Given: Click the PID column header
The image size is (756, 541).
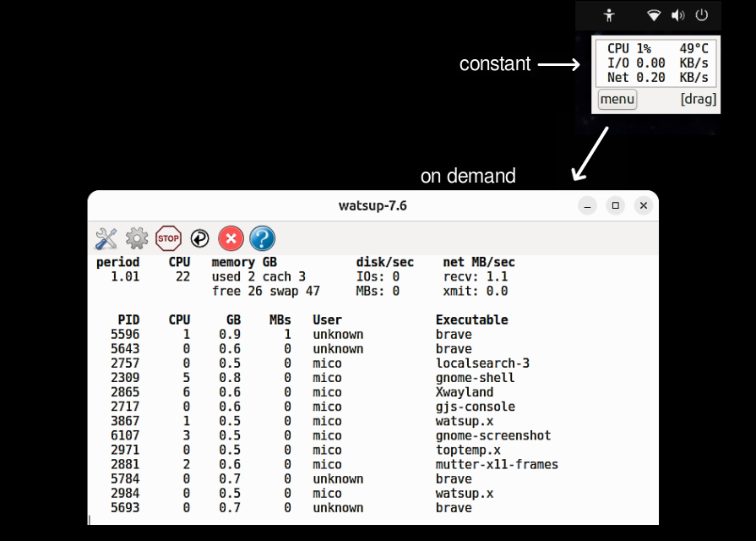Looking at the screenshot, I should click(129, 320).
